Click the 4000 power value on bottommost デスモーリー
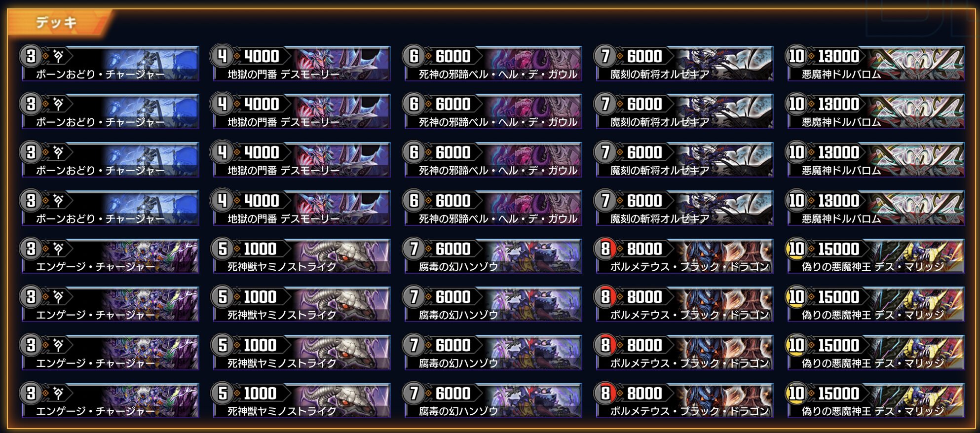This screenshot has width=980, height=433. (262, 201)
